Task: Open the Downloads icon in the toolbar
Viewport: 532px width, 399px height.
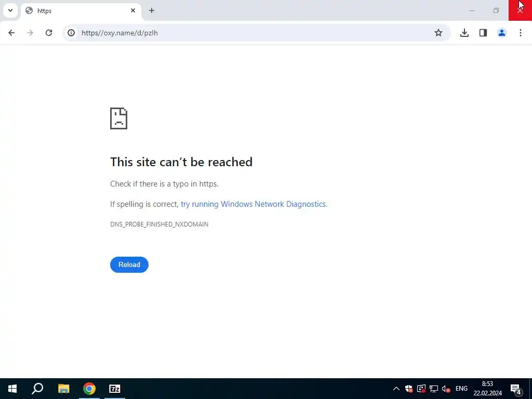Action: coord(464,33)
